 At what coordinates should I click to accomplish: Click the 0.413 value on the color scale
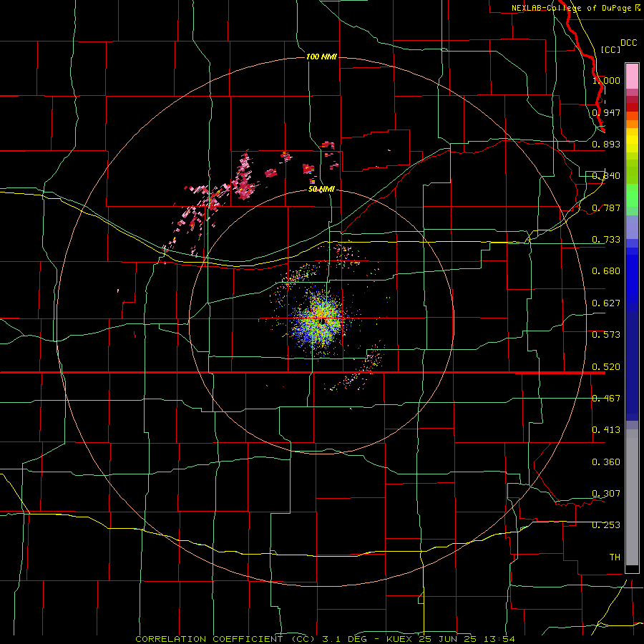coord(606,430)
